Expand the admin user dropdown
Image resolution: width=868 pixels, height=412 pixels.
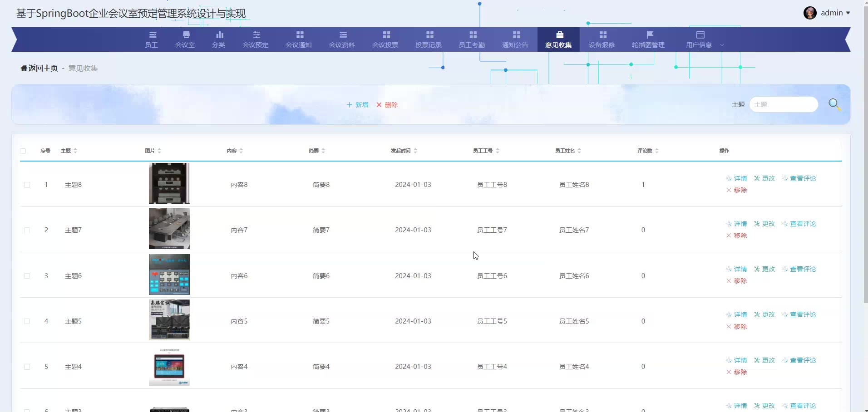(848, 13)
